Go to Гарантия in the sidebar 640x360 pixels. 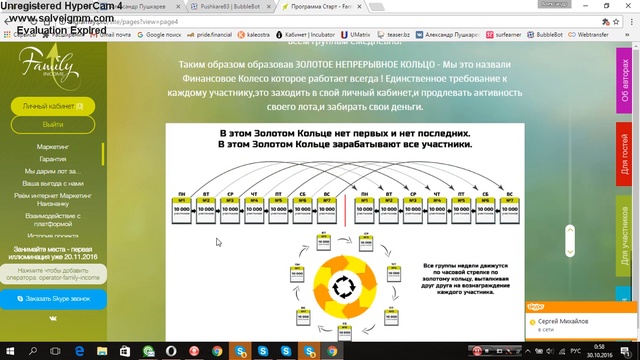[x=53, y=159]
